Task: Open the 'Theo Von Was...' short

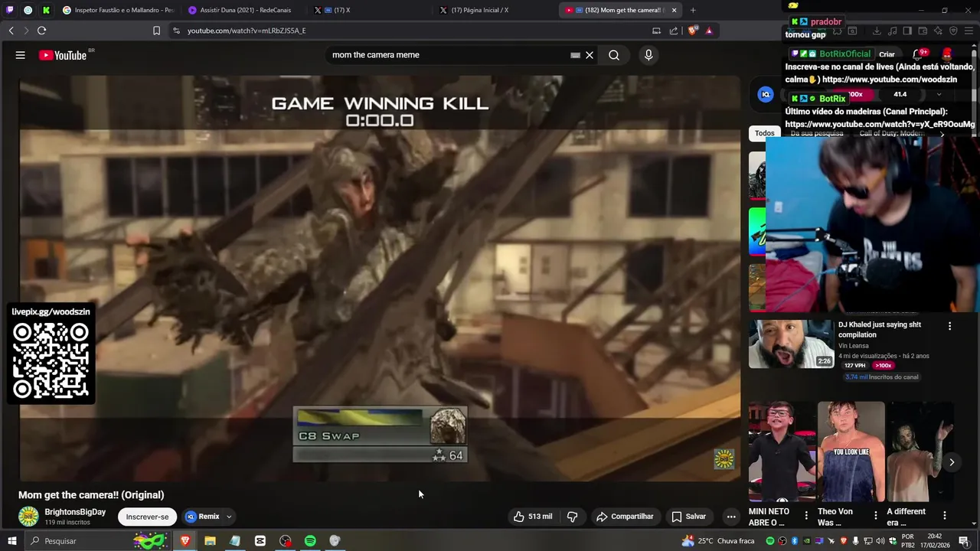Action: 851,451
